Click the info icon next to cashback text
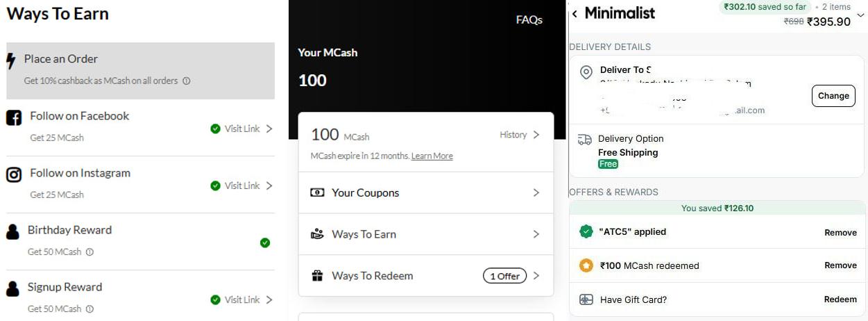Viewport: 868px width, 321px height. tap(187, 81)
